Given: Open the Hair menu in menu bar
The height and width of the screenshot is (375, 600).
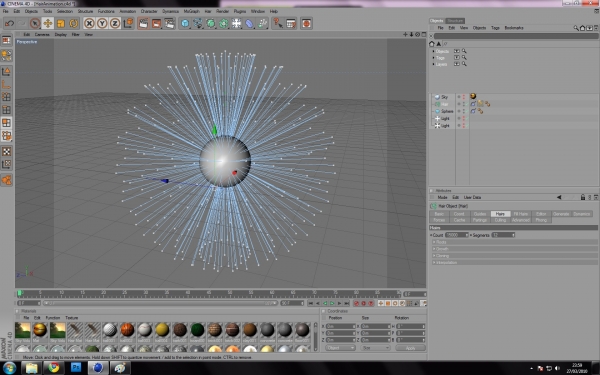Looking at the screenshot, I should 208,11.
